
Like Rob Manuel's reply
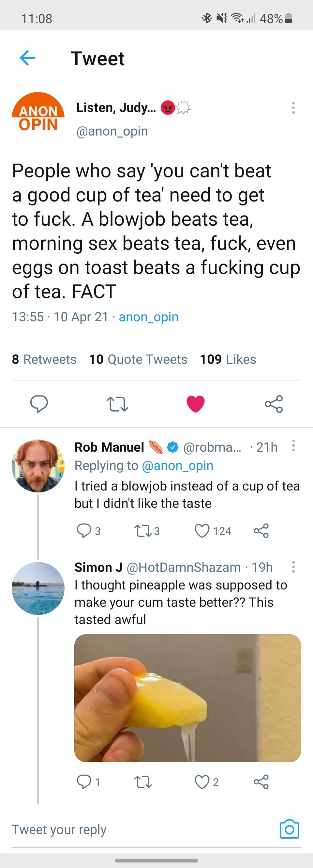tap(202, 531)
